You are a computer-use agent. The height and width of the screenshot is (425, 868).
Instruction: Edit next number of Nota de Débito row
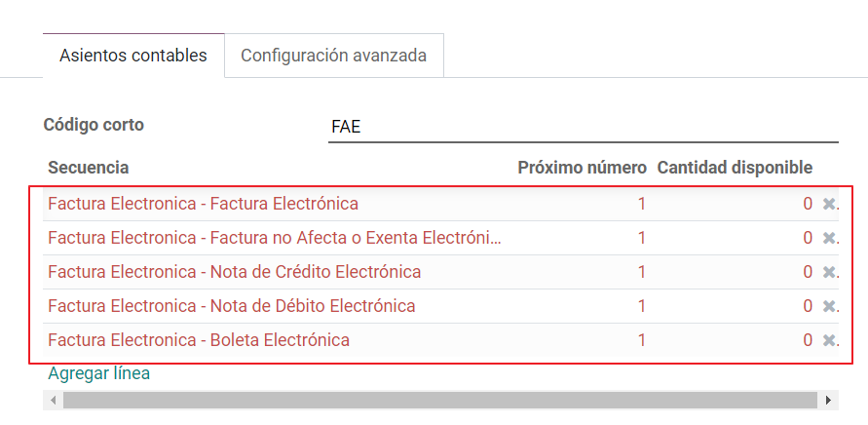[642, 306]
